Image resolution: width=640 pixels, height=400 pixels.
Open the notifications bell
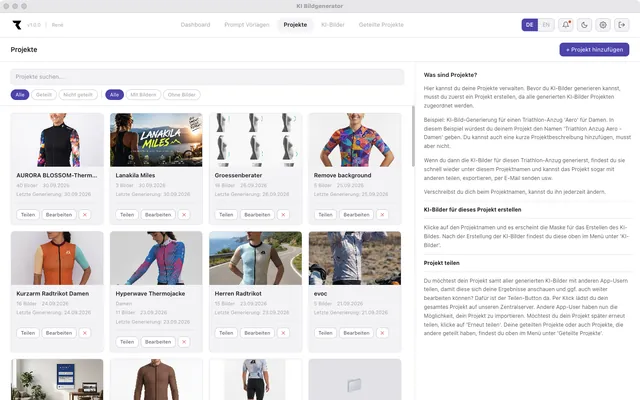pyautogui.click(x=566, y=25)
